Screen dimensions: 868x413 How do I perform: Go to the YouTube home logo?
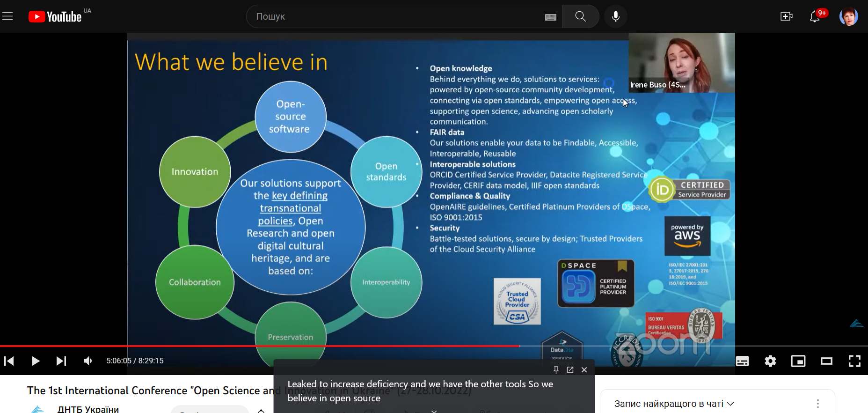pyautogui.click(x=55, y=17)
